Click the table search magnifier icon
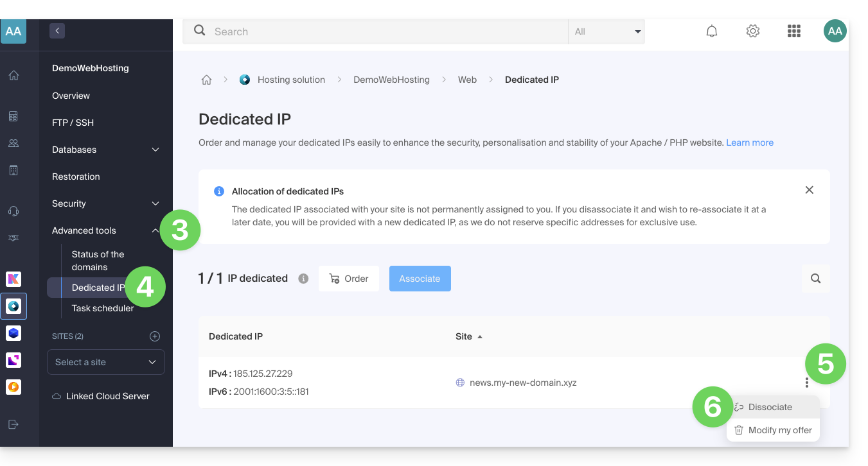The image size is (868, 466). (815, 279)
